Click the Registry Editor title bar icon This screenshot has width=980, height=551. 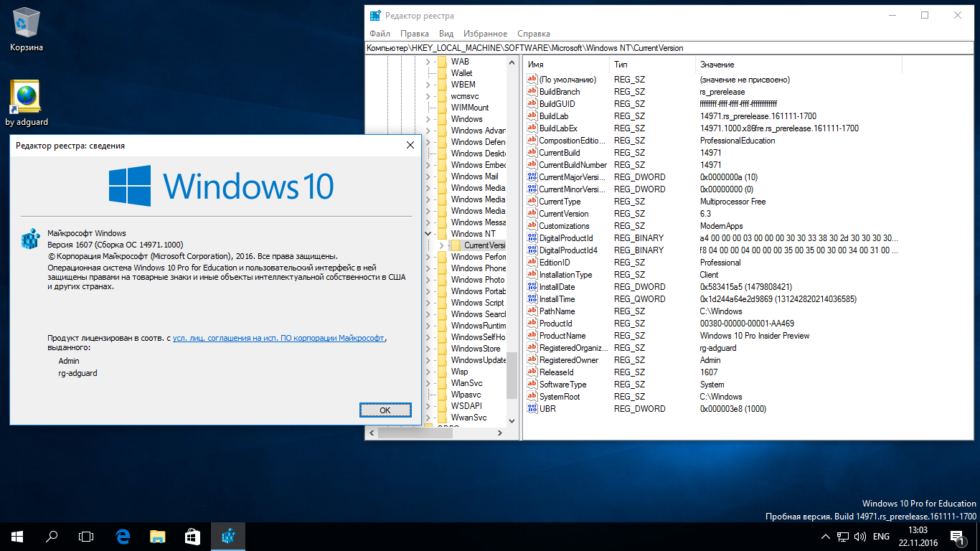[x=374, y=15]
